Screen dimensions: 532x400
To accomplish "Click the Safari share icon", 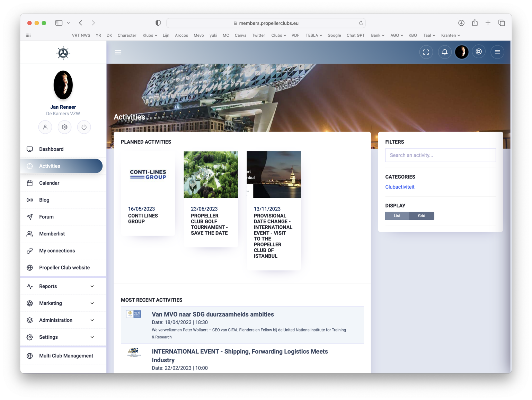I will [475, 23].
